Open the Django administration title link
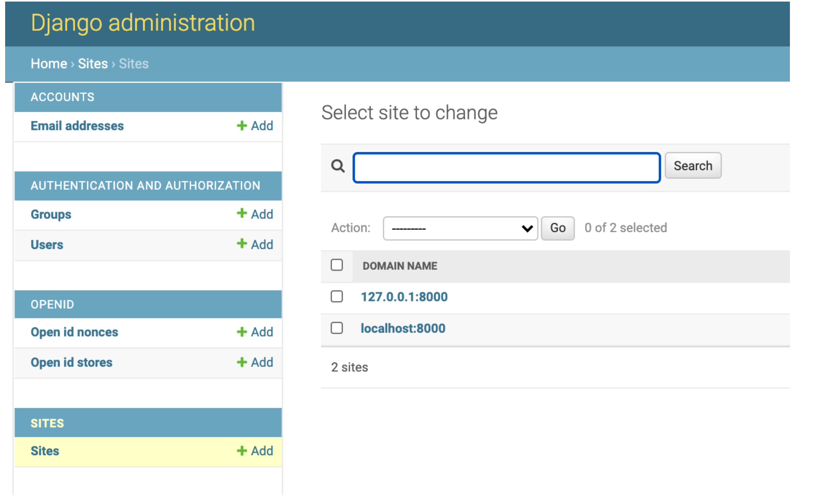 pos(143,23)
